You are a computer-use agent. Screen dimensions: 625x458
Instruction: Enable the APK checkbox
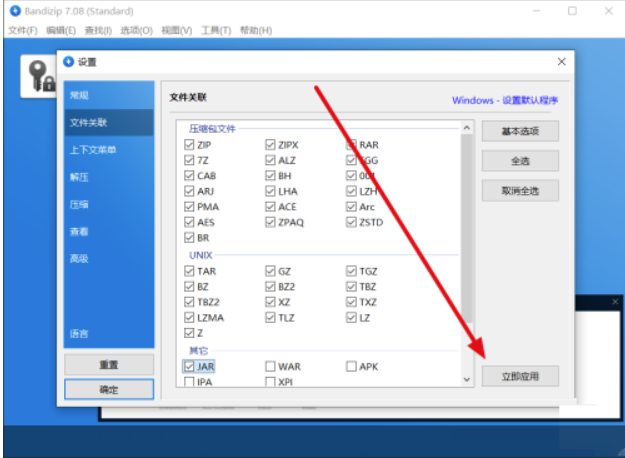(x=351, y=366)
